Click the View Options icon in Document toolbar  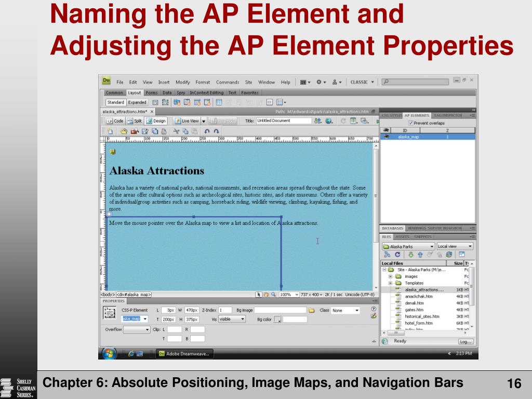tap(353, 121)
